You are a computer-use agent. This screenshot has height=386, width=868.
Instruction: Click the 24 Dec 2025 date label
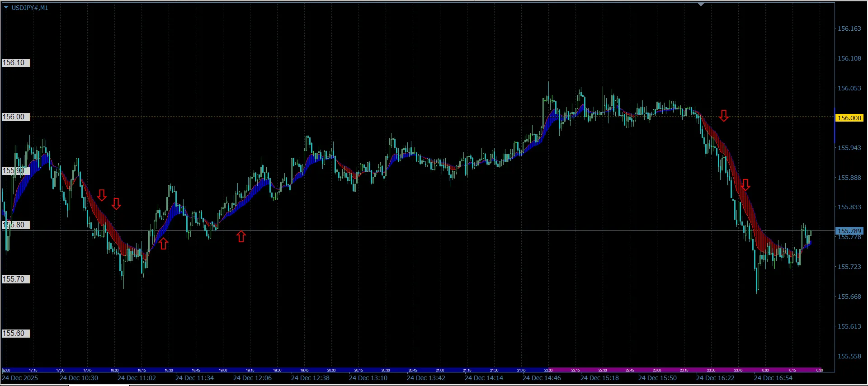(20, 378)
